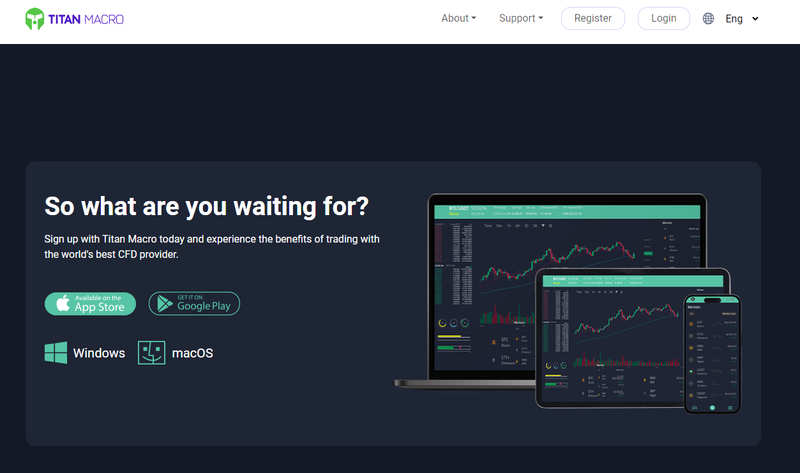Open the Support menu
800x473 pixels.
521,18
